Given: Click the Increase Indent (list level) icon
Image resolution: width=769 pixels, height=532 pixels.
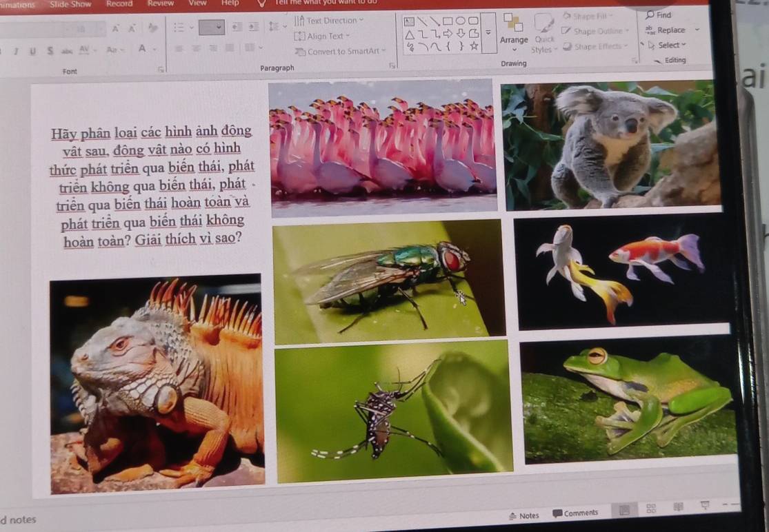Looking at the screenshot, I should point(252,27).
